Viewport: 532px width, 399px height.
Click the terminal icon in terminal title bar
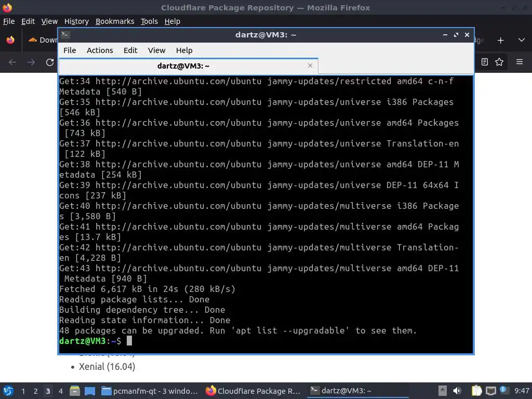pyautogui.click(x=65, y=35)
